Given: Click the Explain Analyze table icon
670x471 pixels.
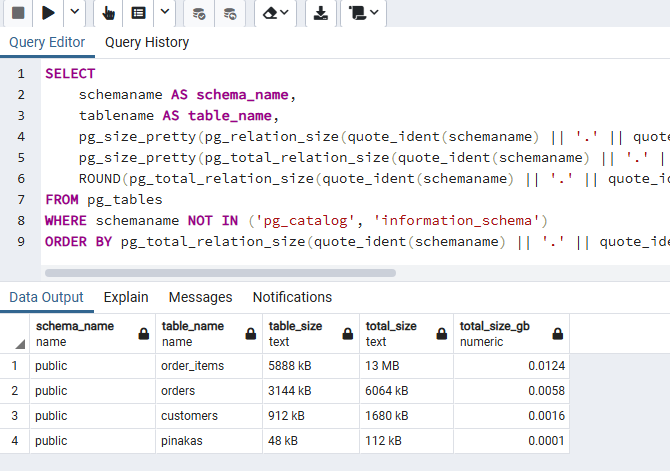Looking at the screenshot, I should click(x=138, y=13).
